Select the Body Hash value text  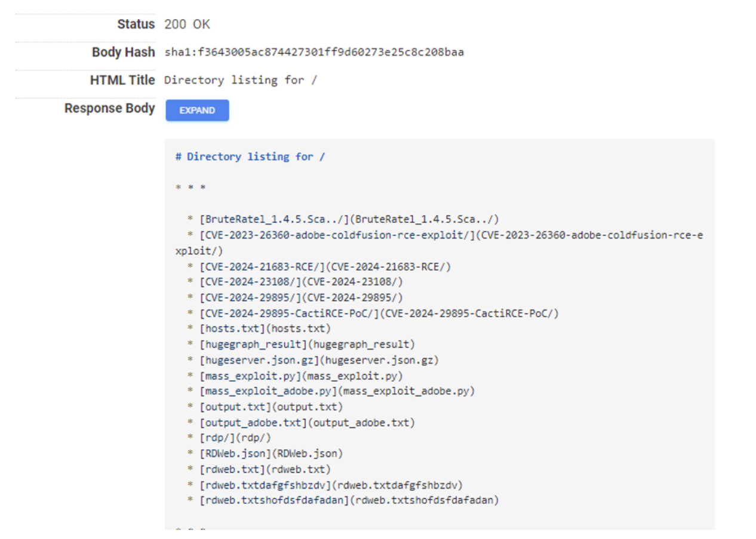pyautogui.click(x=314, y=52)
